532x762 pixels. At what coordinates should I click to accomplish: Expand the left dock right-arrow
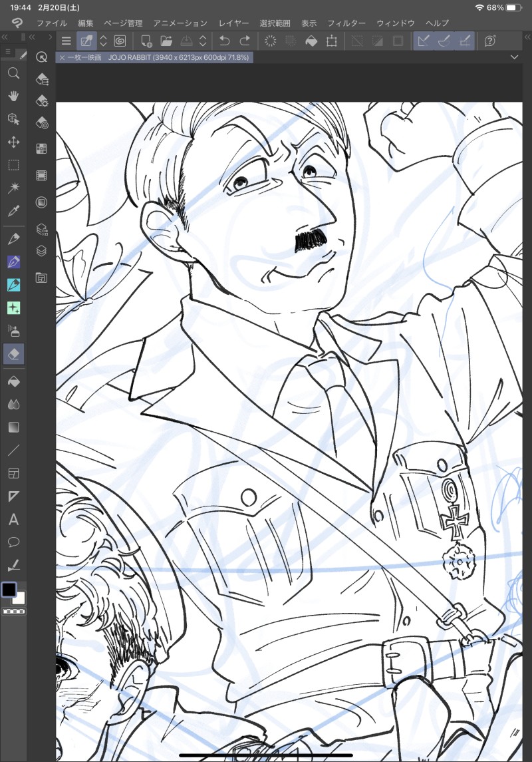[x=49, y=37]
